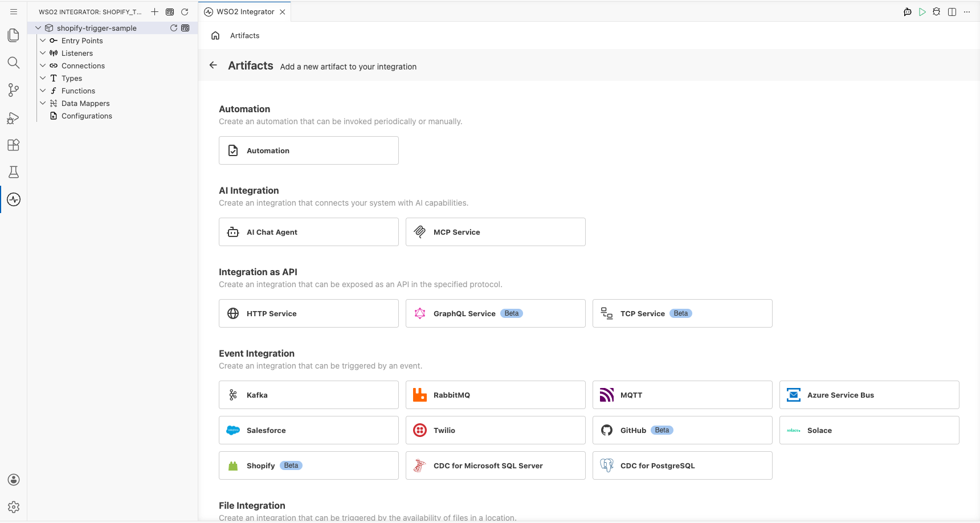
Task: Add a Twilio event integration
Action: tap(496, 430)
